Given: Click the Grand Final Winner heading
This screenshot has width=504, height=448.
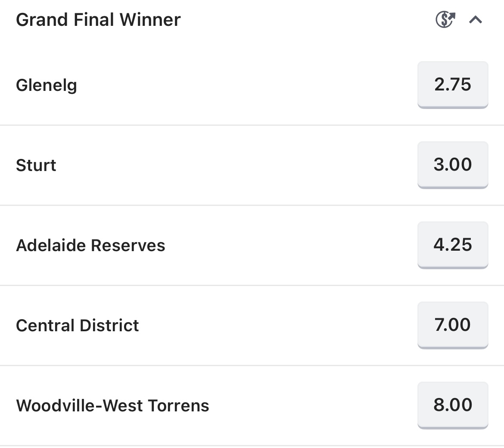Looking at the screenshot, I should (x=98, y=20).
